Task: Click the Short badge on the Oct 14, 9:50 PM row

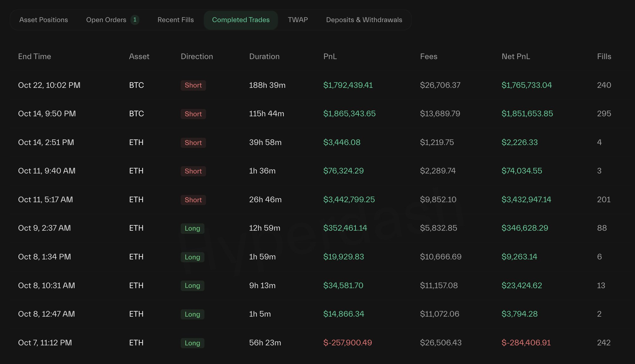Action: click(193, 114)
